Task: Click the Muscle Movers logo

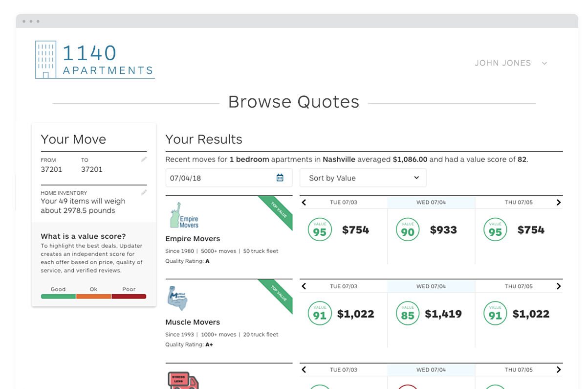Action: tap(177, 298)
